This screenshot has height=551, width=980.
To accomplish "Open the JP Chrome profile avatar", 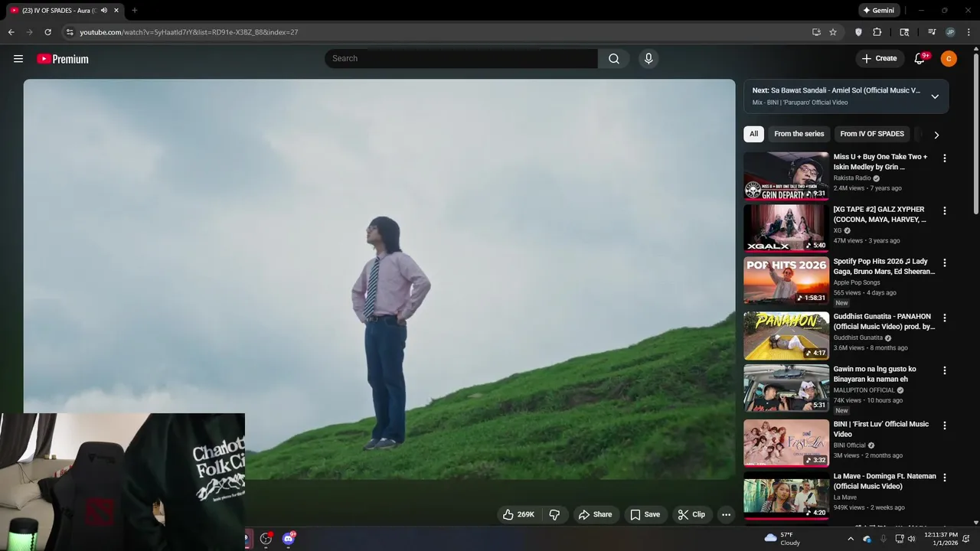I will pyautogui.click(x=950, y=32).
